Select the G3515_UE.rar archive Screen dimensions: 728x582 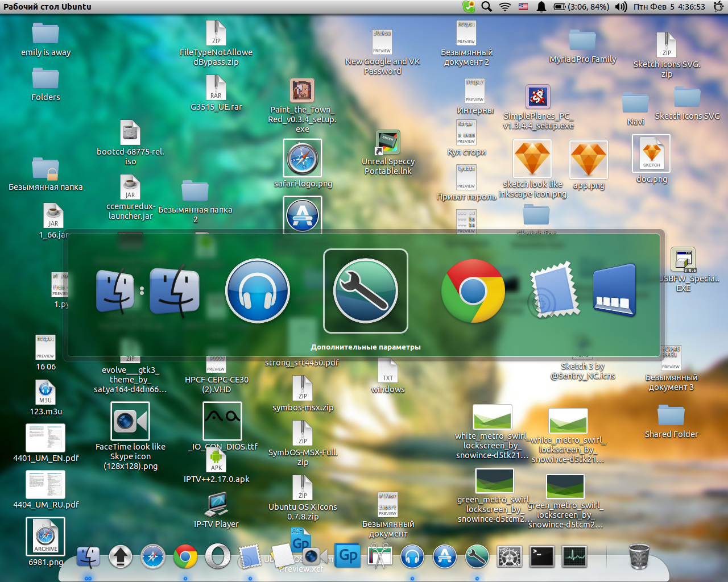pyautogui.click(x=216, y=88)
